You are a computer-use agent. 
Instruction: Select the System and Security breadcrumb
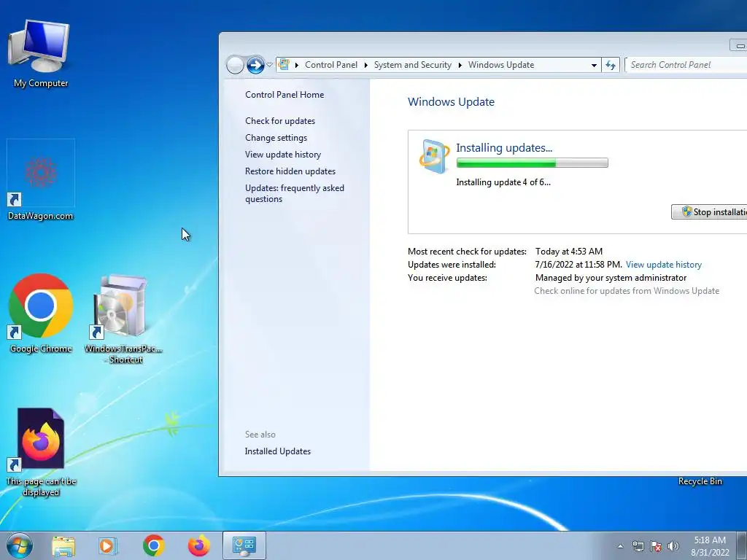pos(413,65)
